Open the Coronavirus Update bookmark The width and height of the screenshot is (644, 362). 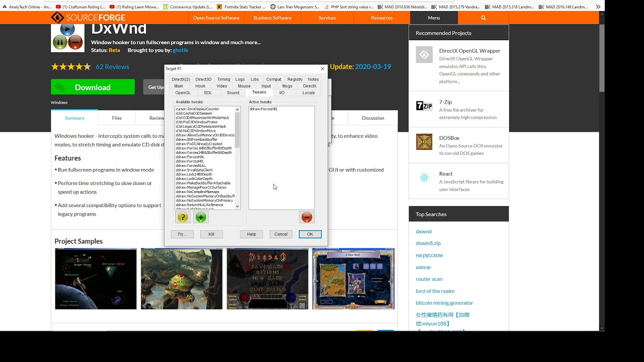point(188,7)
